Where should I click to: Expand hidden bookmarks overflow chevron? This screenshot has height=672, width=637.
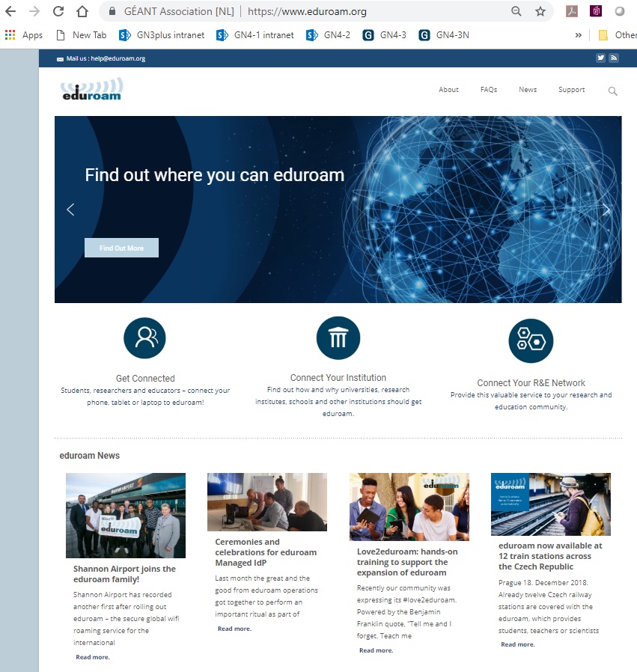coord(578,35)
